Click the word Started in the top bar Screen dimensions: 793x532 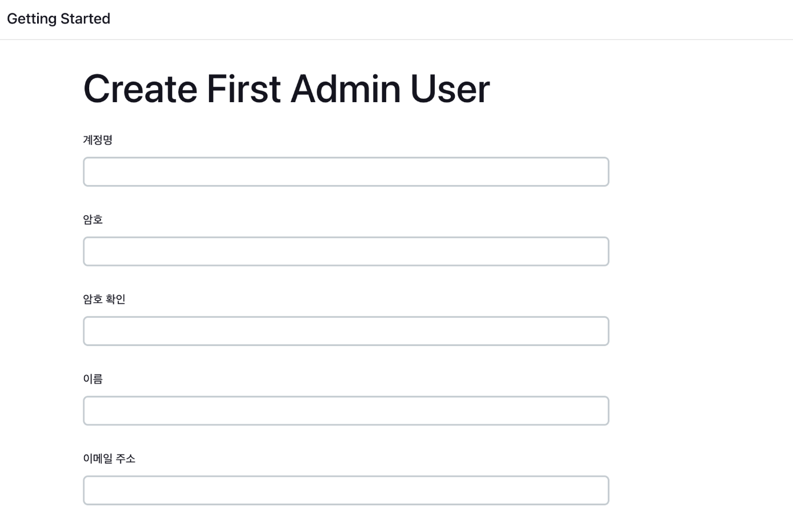[85, 19]
